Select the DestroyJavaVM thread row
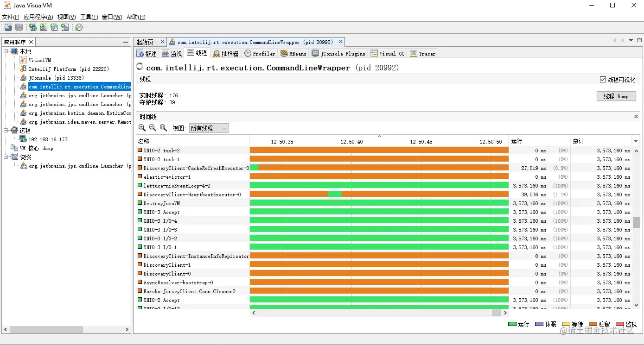Image resolution: width=644 pixels, height=345 pixels. click(384, 203)
